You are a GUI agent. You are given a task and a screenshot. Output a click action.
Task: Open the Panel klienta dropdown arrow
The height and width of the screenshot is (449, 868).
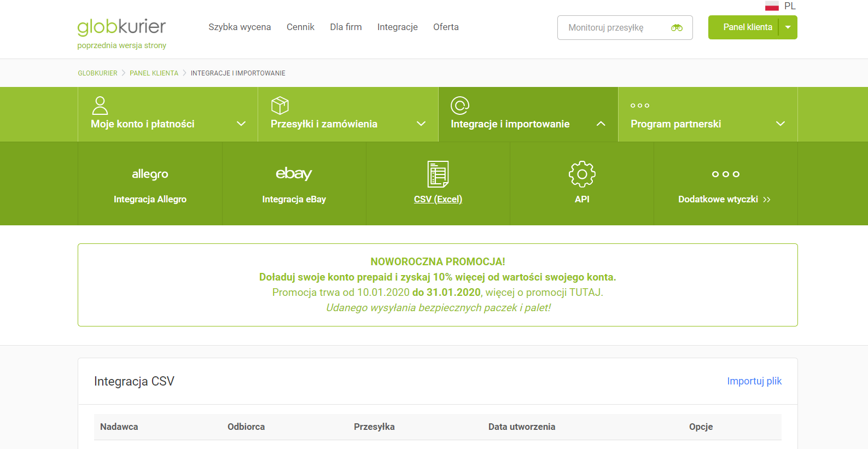click(788, 27)
